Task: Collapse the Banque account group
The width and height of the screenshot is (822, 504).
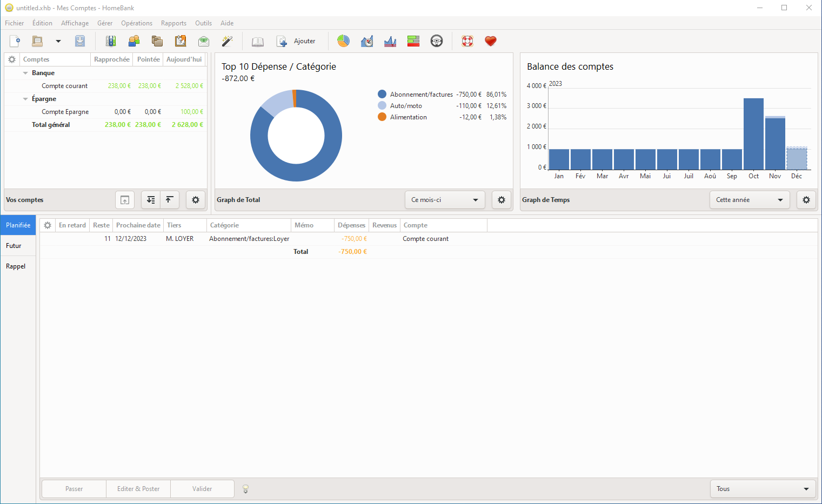Action: [25, 73]
